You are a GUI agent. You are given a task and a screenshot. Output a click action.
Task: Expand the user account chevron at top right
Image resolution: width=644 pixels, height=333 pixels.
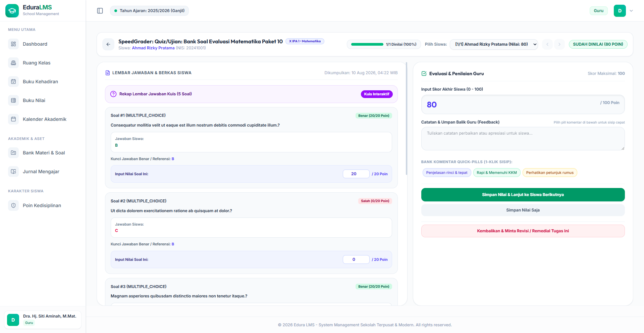[631, 11]
